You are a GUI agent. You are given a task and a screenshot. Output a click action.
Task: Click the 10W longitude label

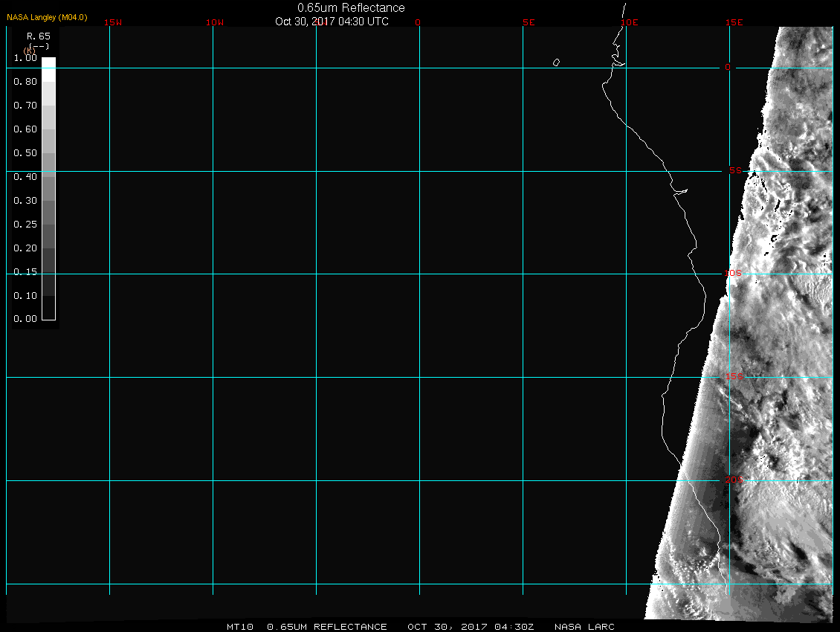click(x=215, y=22)
